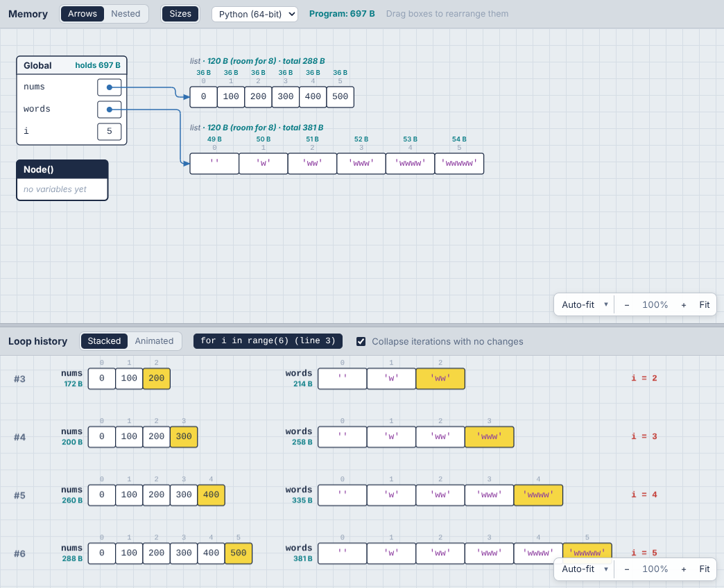Screen dimensions: 724x588
Task: Toggle the Sizes display button
Action: (x=180, y=14)
